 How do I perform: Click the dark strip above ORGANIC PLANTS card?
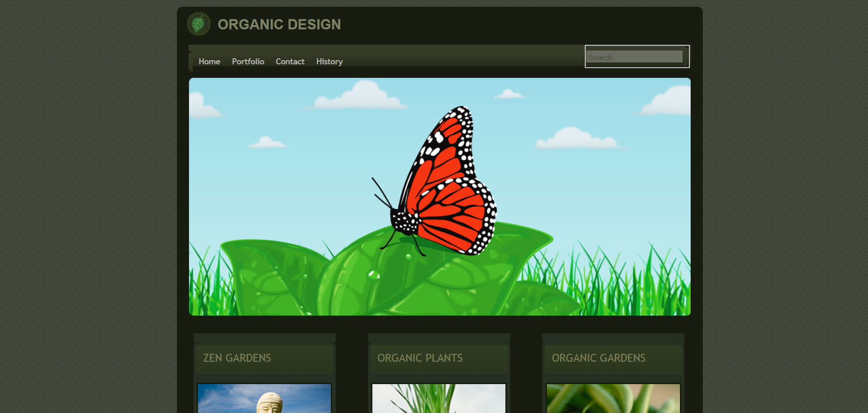(x=439, y=338)
